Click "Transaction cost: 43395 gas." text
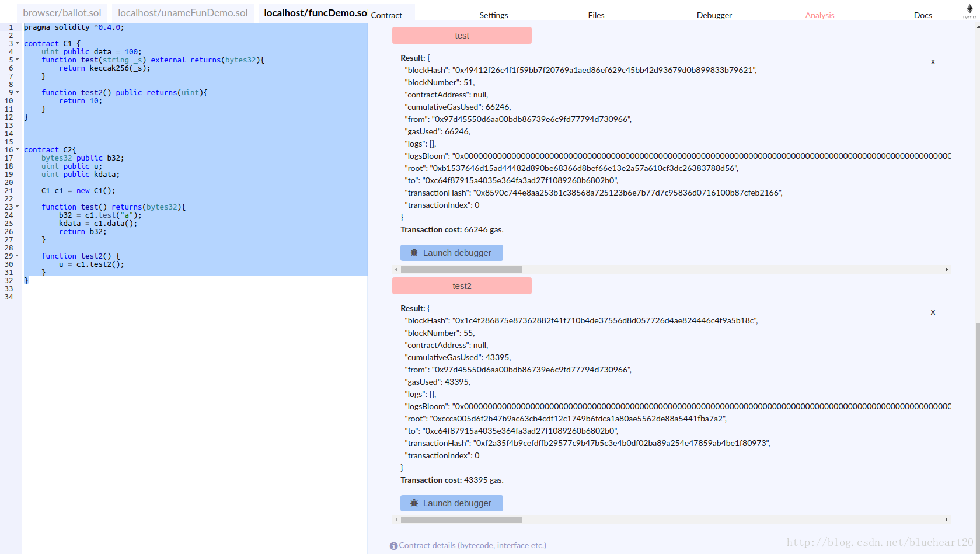 coord(452,480)
